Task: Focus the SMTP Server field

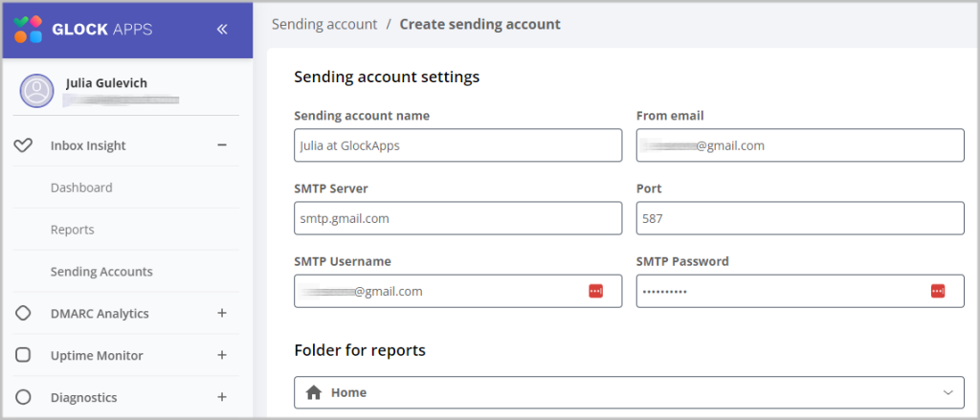Action: (458, 218)
